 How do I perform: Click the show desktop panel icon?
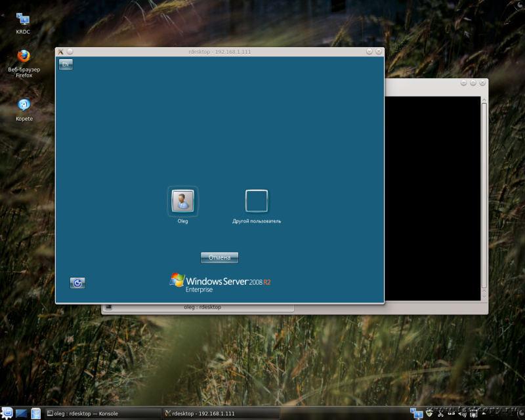pyautogui.click(x=22, y=413)
